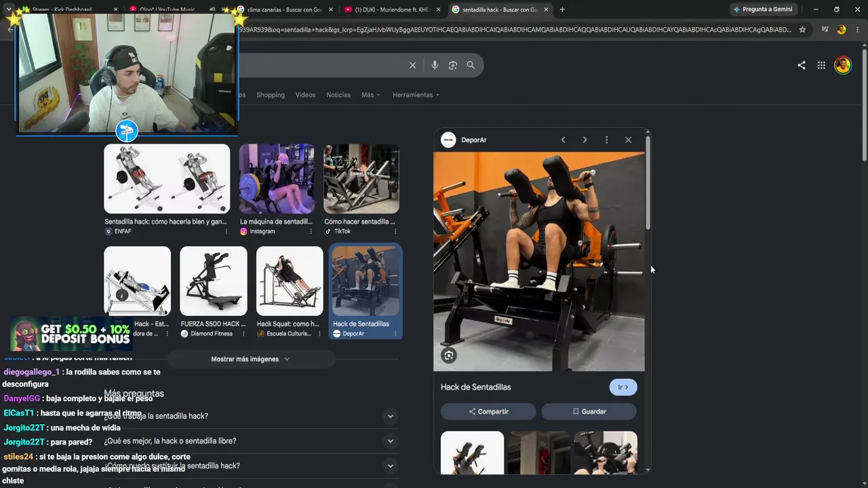Viewport: 868px width, 488px height.
Task: Click the Compartir button
Action: click(x=488, y=411)
